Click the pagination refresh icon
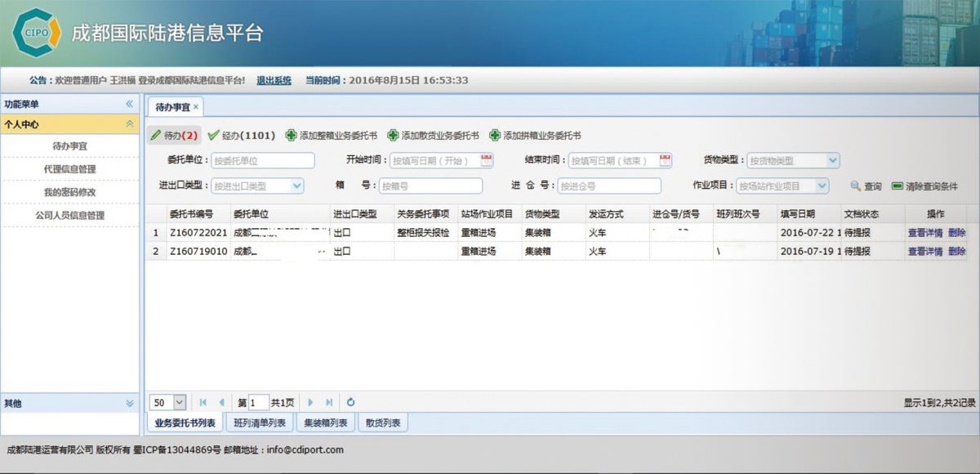Screen dimensions: 980x474 click(x=351, y=402)
